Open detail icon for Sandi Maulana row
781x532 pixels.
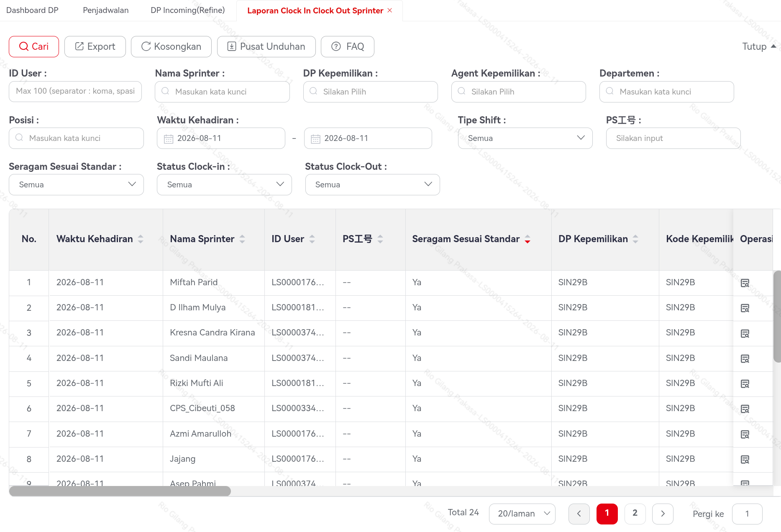pyautogui.click(x=745, y=359)
